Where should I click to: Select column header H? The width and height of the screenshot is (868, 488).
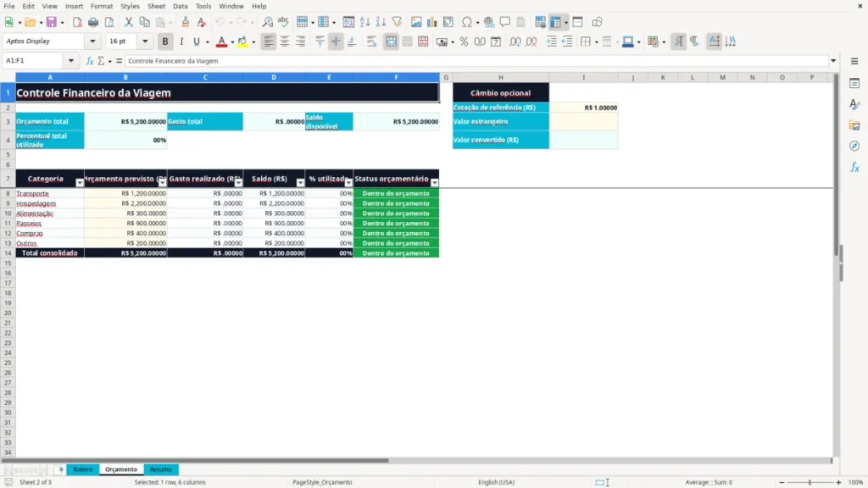point(500,77)
